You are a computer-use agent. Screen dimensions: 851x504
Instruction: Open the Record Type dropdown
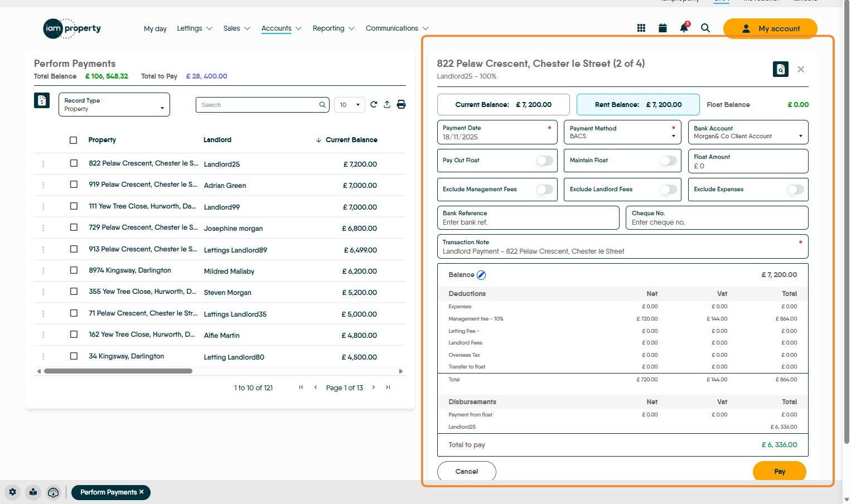[114, 105]
